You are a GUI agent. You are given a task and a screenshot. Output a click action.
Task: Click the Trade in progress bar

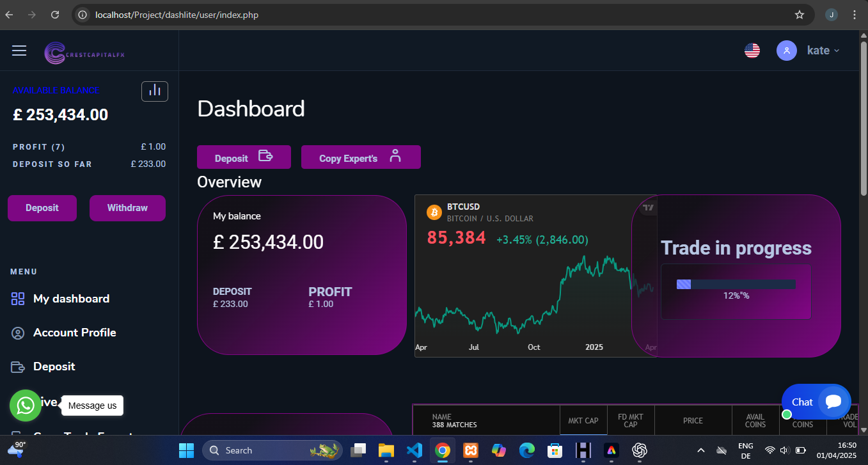pos(736,284)
